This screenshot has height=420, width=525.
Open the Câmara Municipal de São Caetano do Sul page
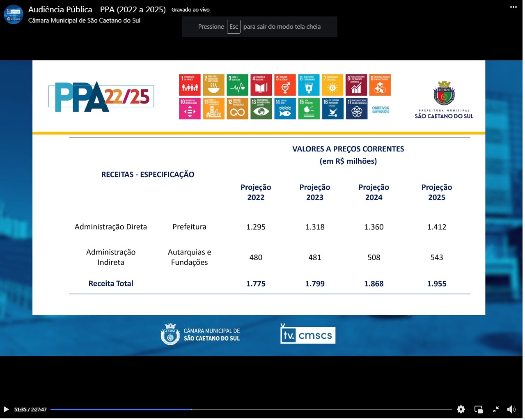[x=84, y=21]
